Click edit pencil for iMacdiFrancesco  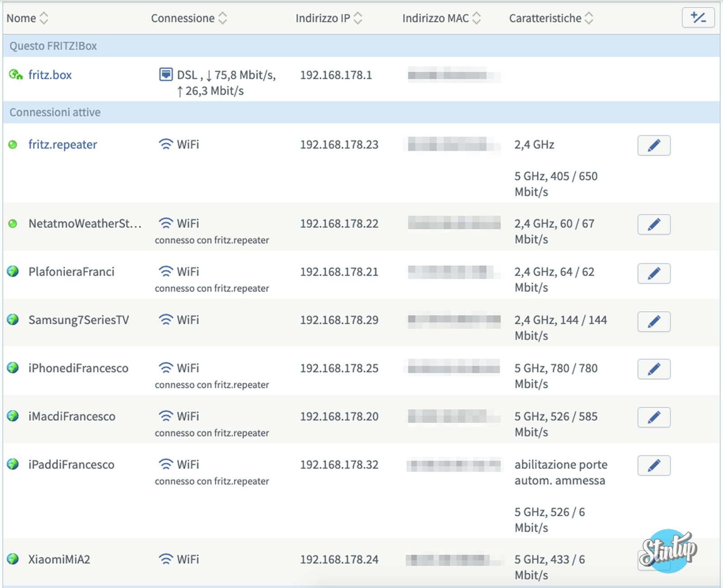tap(653, 417)
